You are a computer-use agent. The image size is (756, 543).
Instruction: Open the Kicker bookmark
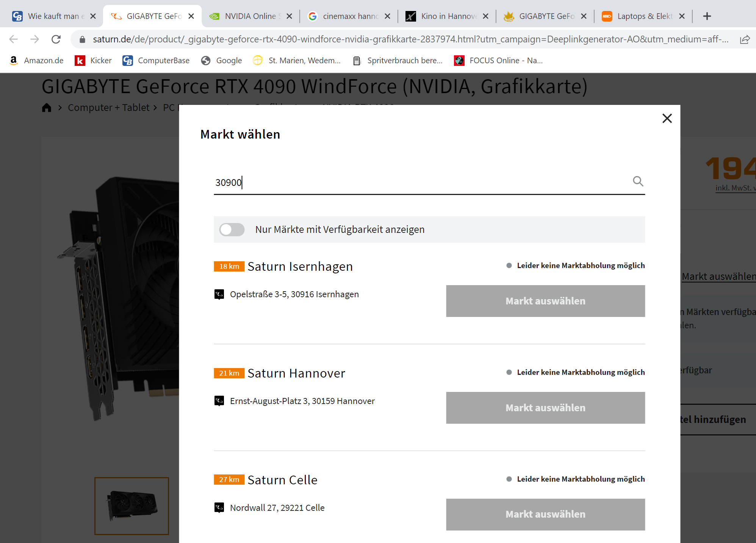click(x=93, y=61)
